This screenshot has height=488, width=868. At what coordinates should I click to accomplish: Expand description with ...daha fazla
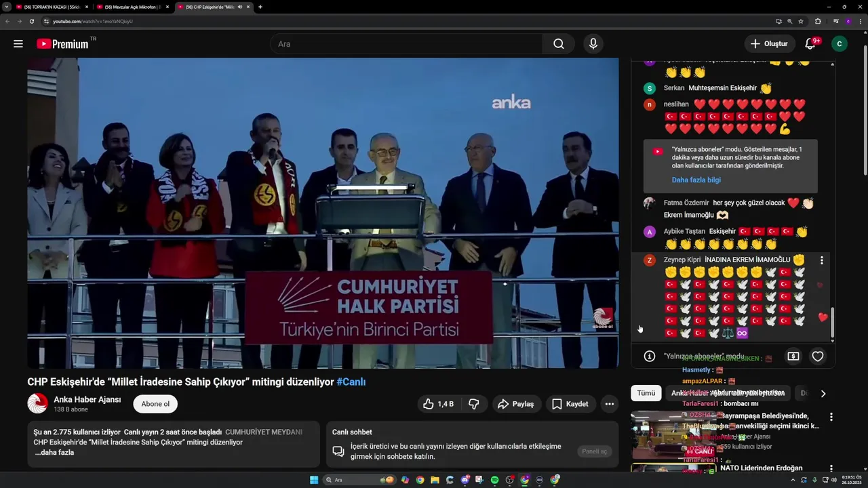[x=54, y=452]
